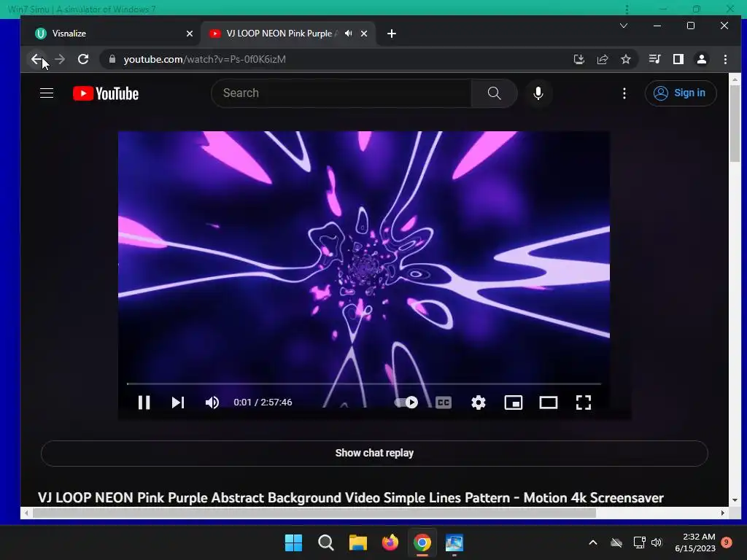This screenshot has height=560, width=747.
Task: Reload the YouTube page
Action: tap(83, 59)
